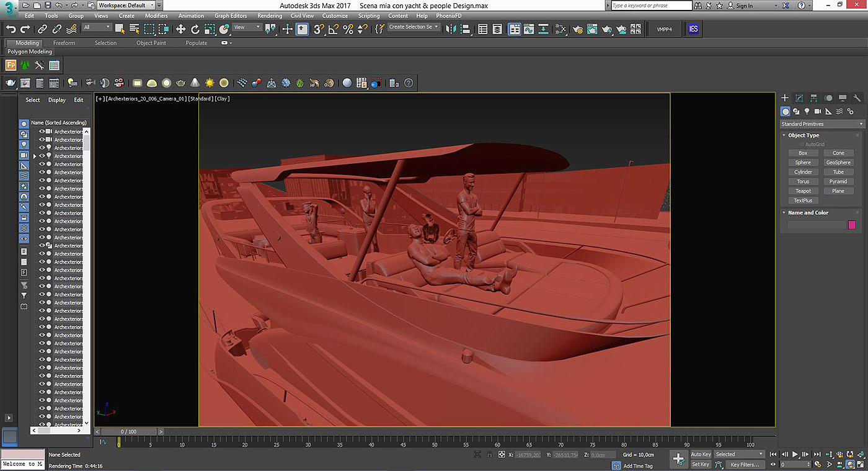Collapse the Object Type rollout
Image resolution: width=868 pixels, height=471 pixels.
(804, 135)
